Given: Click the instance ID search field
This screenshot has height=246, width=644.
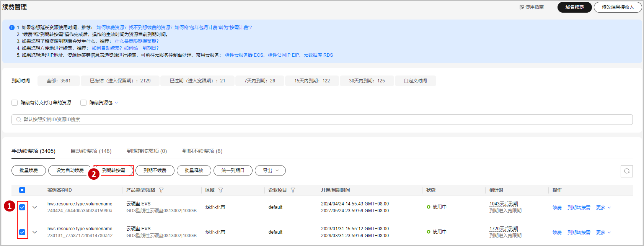Looking at the screenshot, I should click(321, 120).
